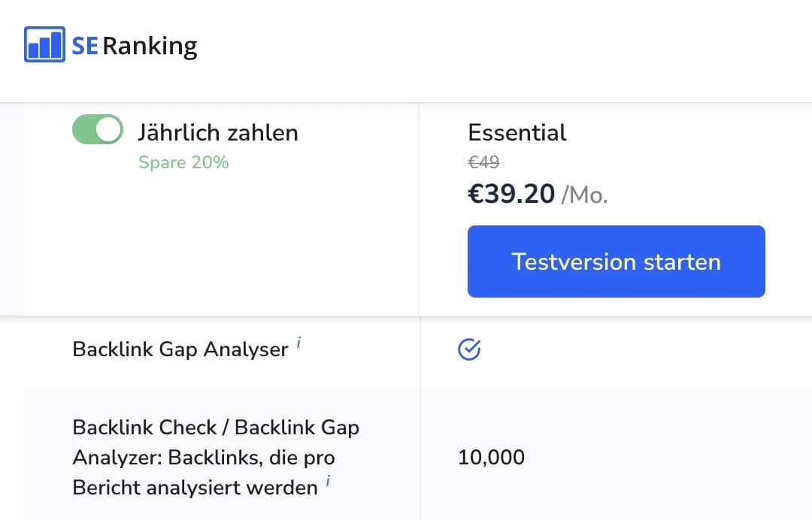Disable the "Jährlich zahlen" billing toggle
The width and height of the screenshot is (812, 520).
pyautogui.click(x=97, y=129)
